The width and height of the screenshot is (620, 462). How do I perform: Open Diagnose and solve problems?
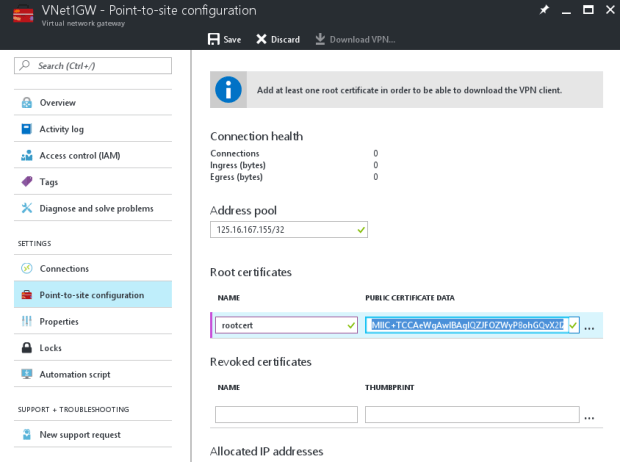[x=96, y=208]
